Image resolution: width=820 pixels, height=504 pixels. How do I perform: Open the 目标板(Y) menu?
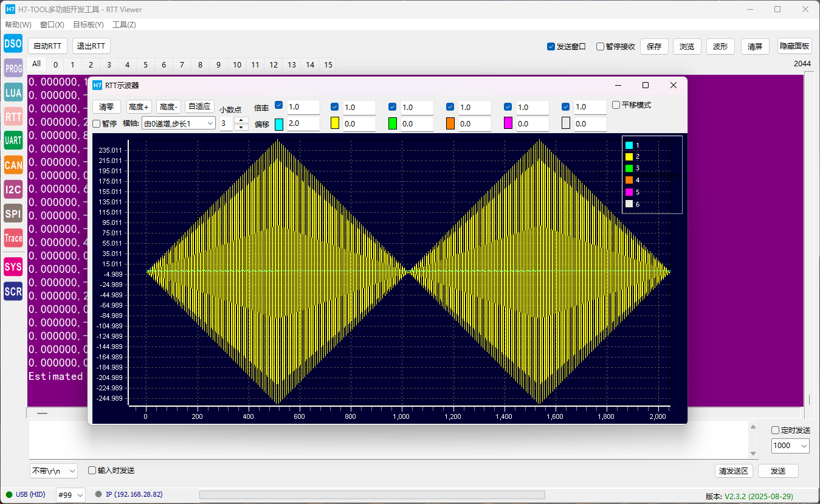[x=88, y=25]
